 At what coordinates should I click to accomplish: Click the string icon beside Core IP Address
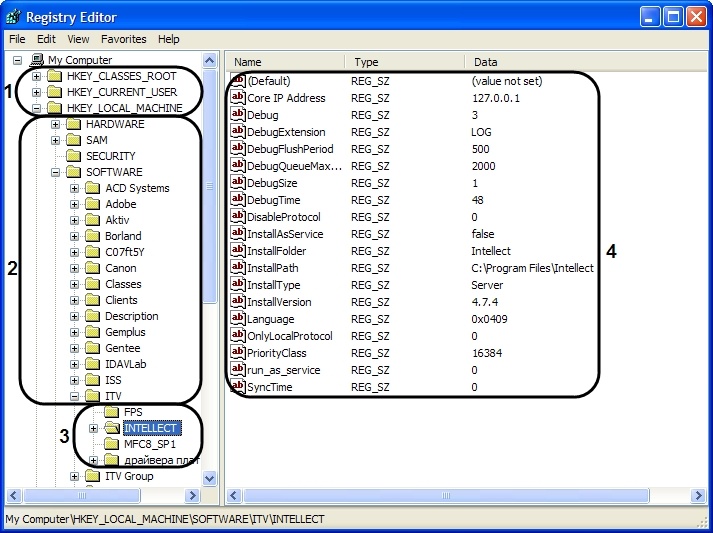point(237,98)
